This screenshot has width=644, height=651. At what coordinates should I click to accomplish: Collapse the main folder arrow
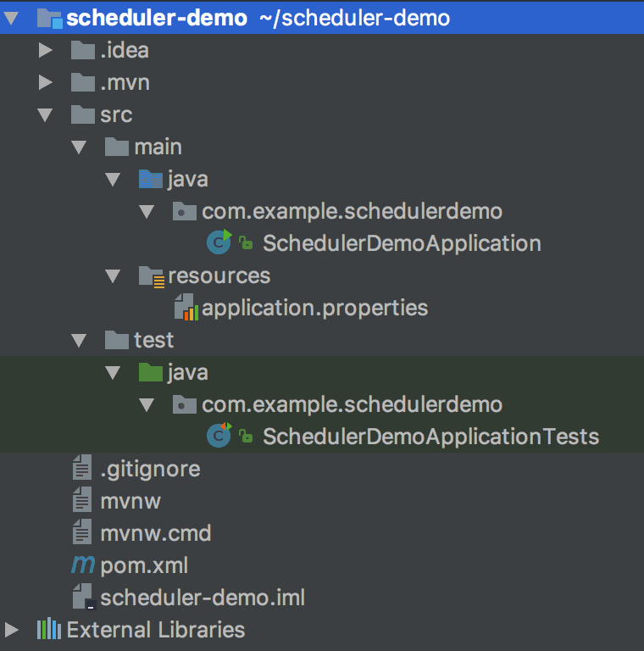click(x=79, y=147)
